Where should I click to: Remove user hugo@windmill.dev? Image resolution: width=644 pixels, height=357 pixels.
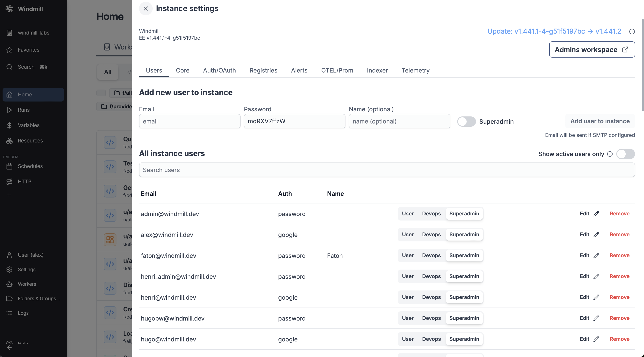619,339
